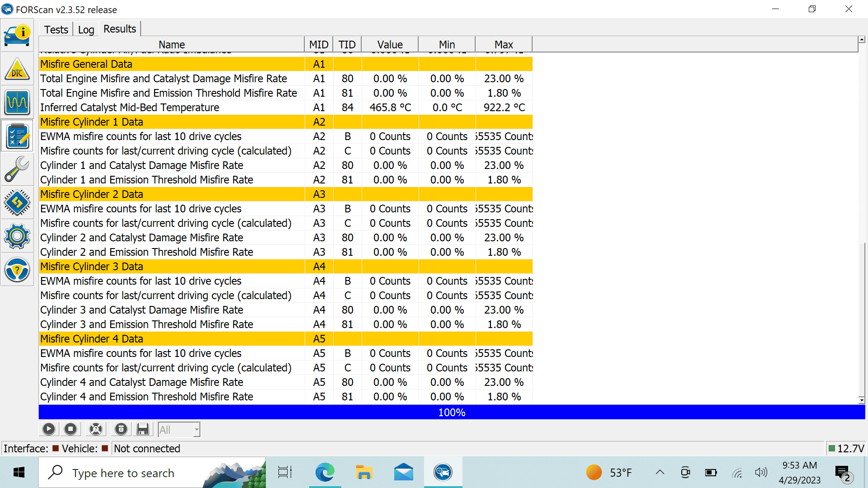This screenshot has width=868, height=488.
Task: Open the network Wi-Fi tray icon
Action: (x=737, y=473)
